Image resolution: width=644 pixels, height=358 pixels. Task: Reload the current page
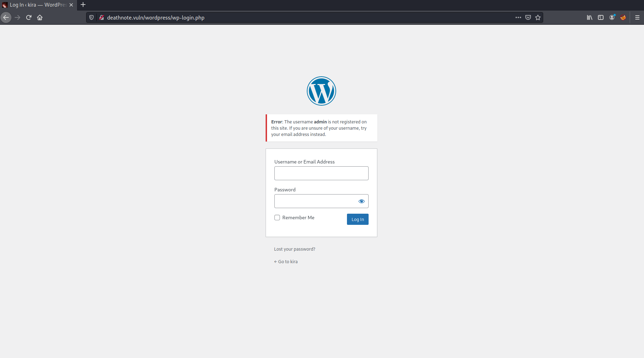[29, 17]
